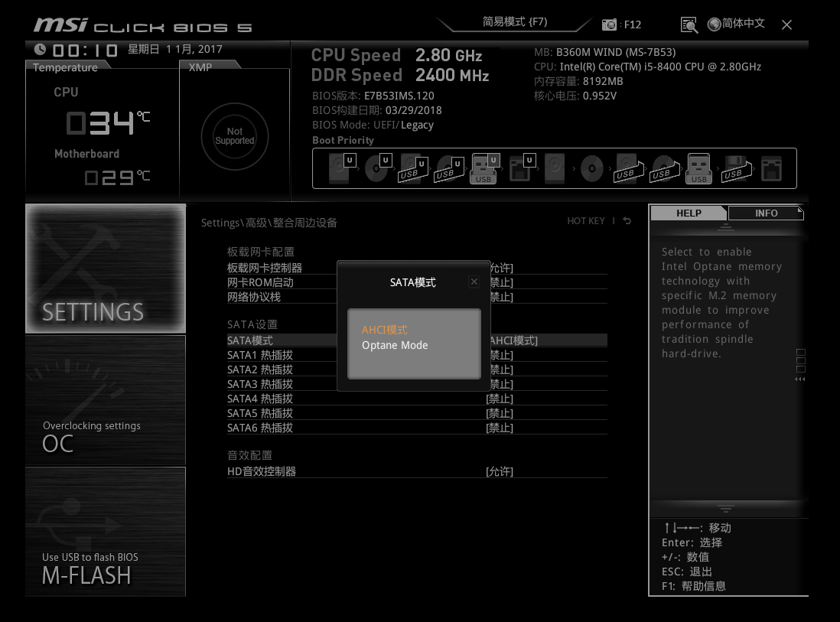Image resolution: width=840 pixels, height=622 pixels.
Task: Click the legacy USB floppy boot icon
Action: tap(735, 169)
